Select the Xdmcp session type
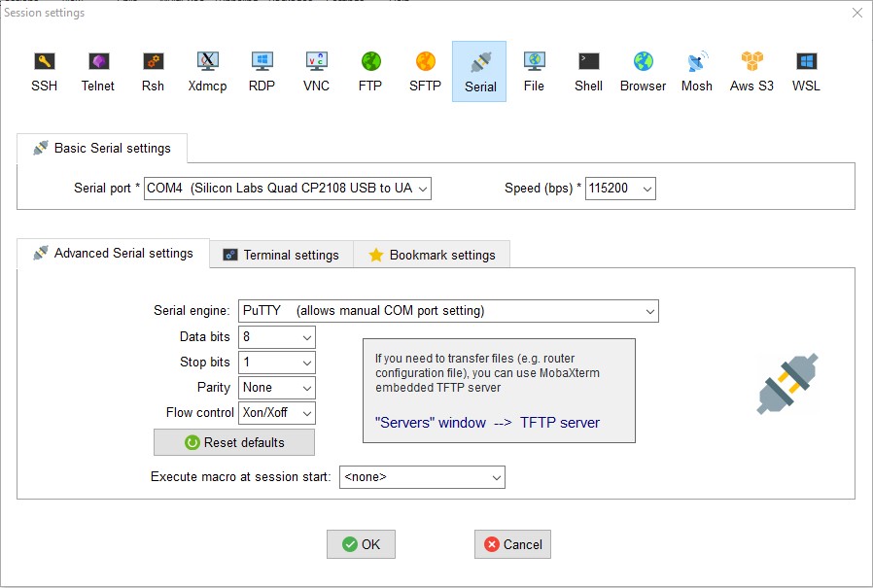 pyautogui.click(x=207, y=68)
